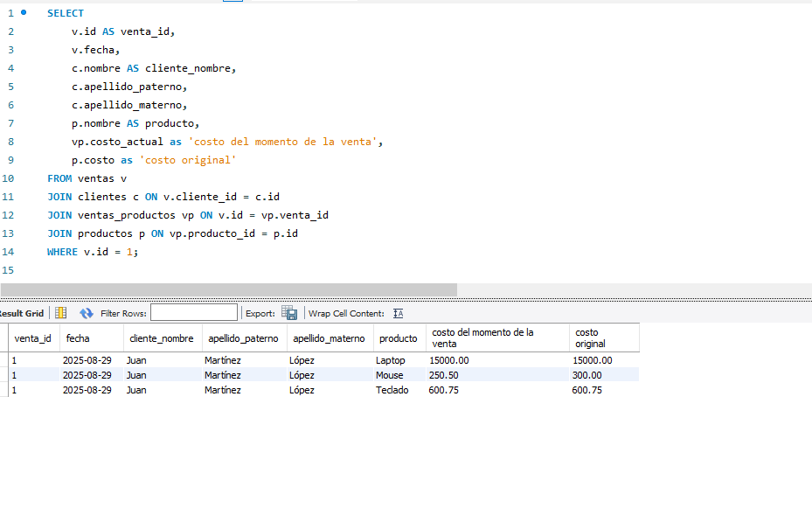This screenshot has width=812, height=515.
Task: Select the cliente_nombre column header
Action: pos(162,338)
